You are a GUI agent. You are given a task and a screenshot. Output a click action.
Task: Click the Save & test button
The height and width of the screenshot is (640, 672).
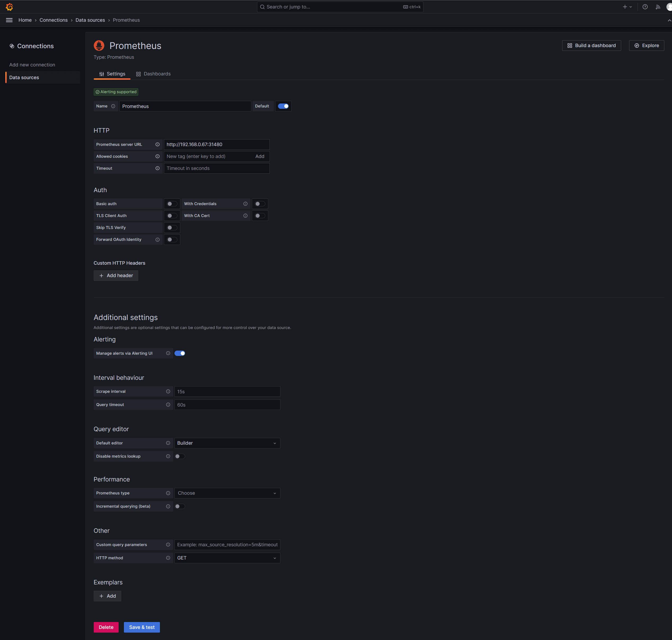(x=142, y=627)
